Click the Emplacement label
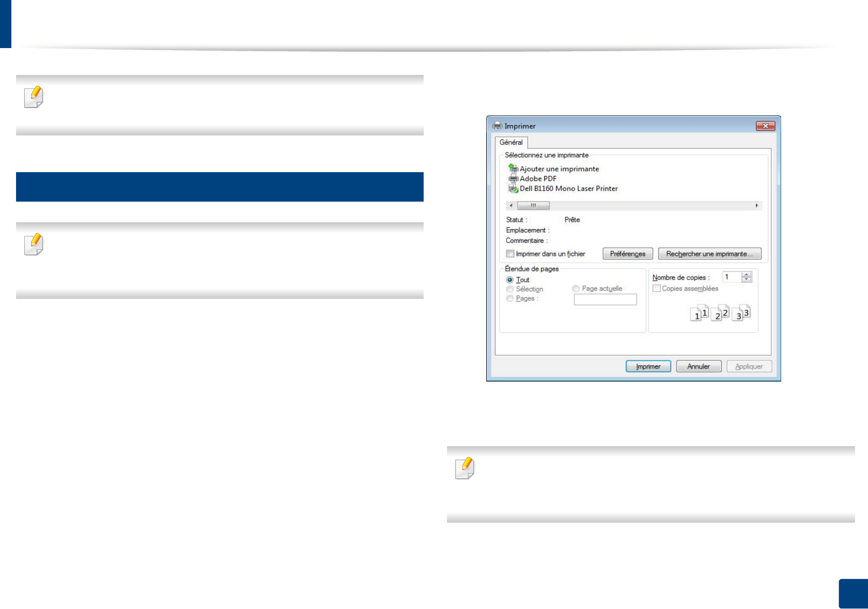868x609 pixels. pyautogui.click(x=528, y=230)
